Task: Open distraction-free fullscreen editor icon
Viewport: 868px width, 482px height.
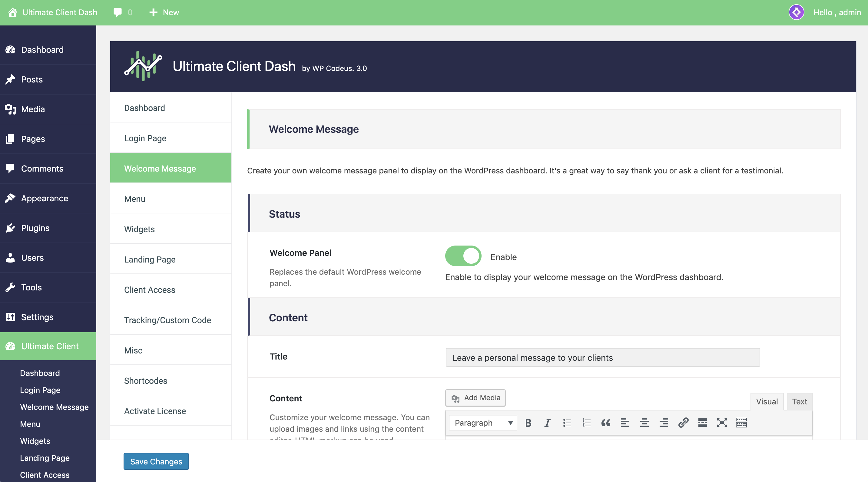Action: 722,423
